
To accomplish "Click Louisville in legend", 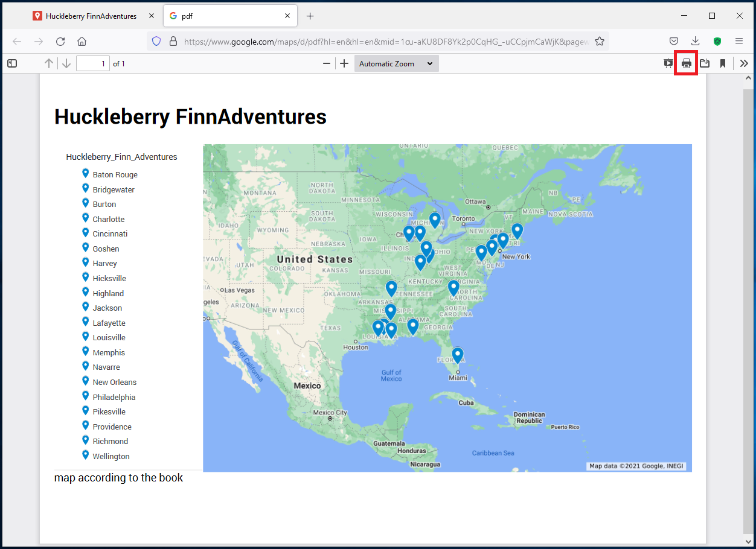I will click(x=109, y=338).
